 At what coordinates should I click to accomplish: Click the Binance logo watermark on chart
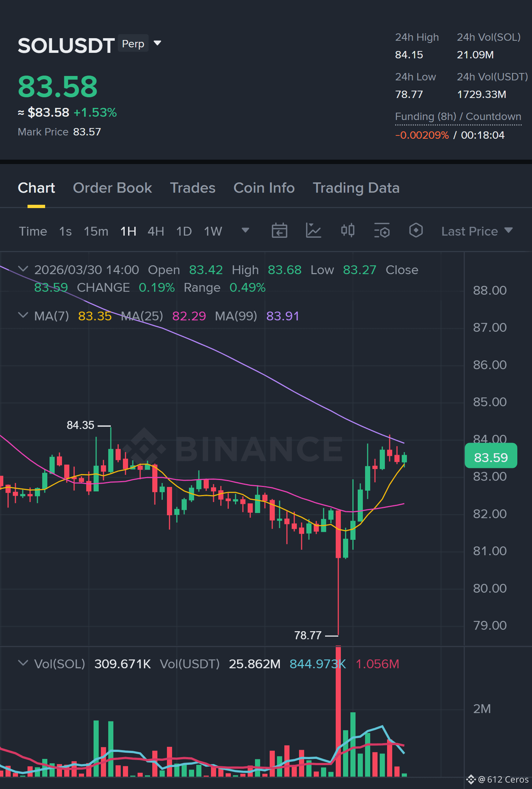[233, 448]
